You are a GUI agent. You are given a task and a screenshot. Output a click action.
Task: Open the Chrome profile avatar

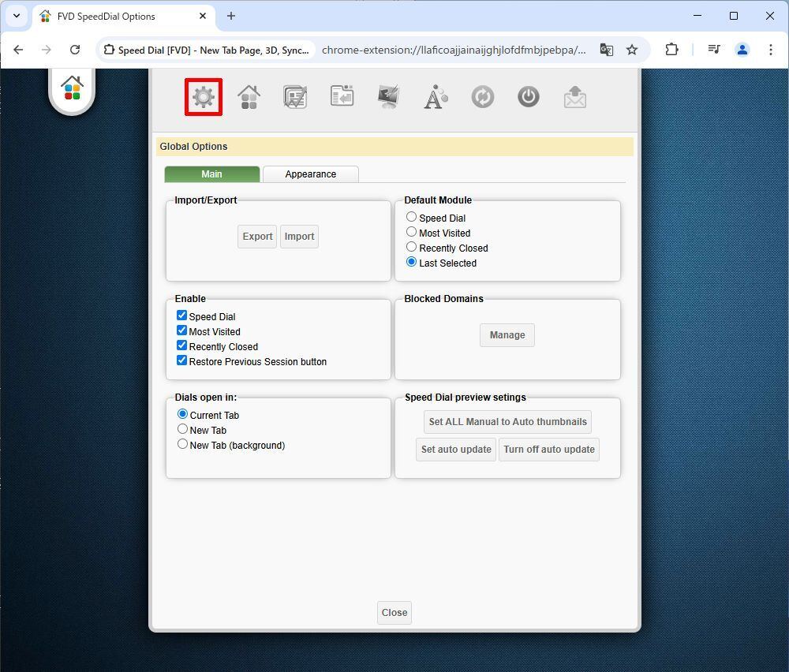tap(742, 50)
